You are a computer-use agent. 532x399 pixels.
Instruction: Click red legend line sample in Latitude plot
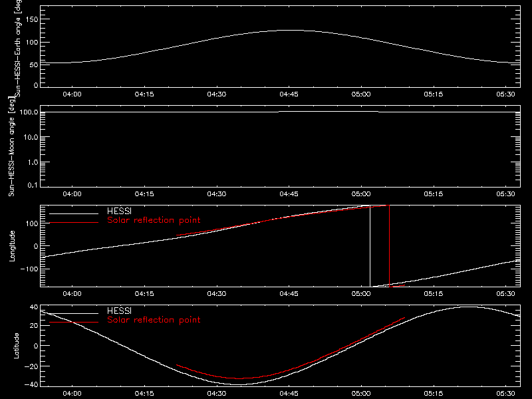pos(74,322)
